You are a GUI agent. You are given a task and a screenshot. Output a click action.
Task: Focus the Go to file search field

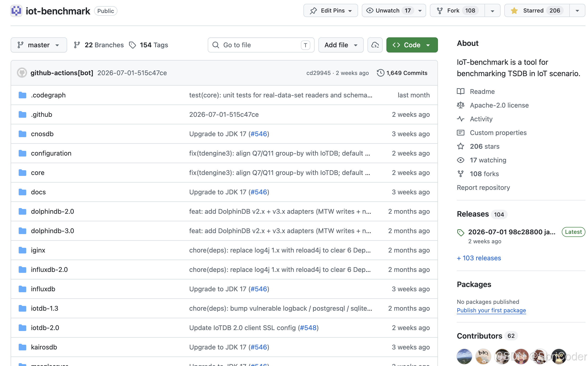click(261, 45)
